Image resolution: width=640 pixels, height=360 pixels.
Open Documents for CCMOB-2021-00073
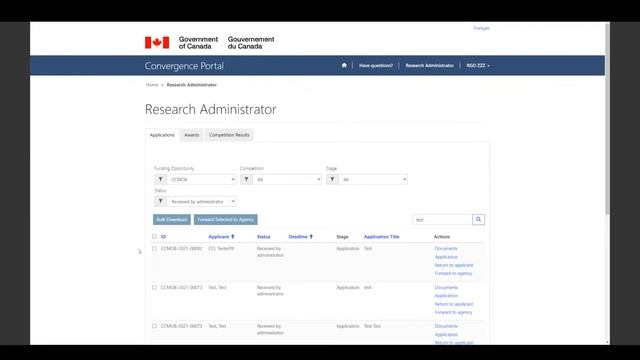[446, 288]
